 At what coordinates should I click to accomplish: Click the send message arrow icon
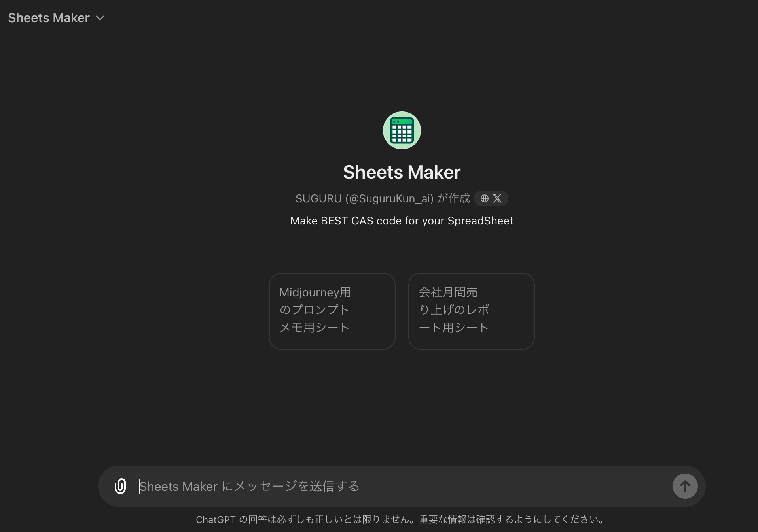[684, 486]
